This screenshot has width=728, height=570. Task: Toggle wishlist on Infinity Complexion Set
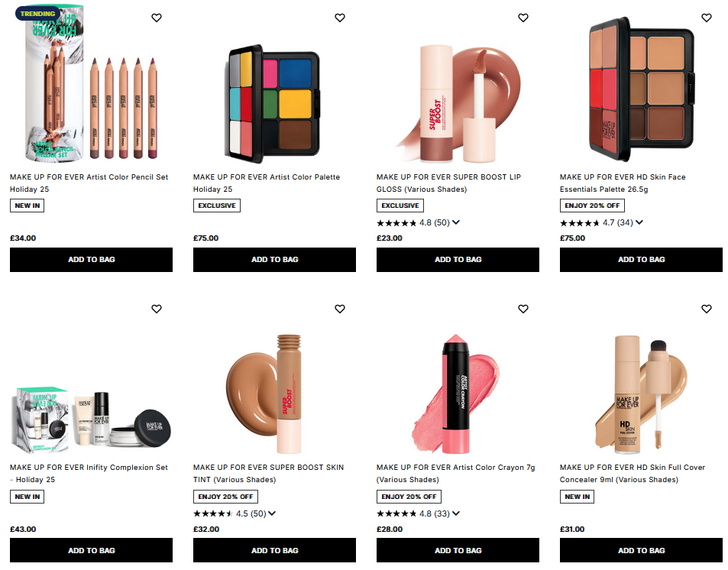tap(157, 309)
